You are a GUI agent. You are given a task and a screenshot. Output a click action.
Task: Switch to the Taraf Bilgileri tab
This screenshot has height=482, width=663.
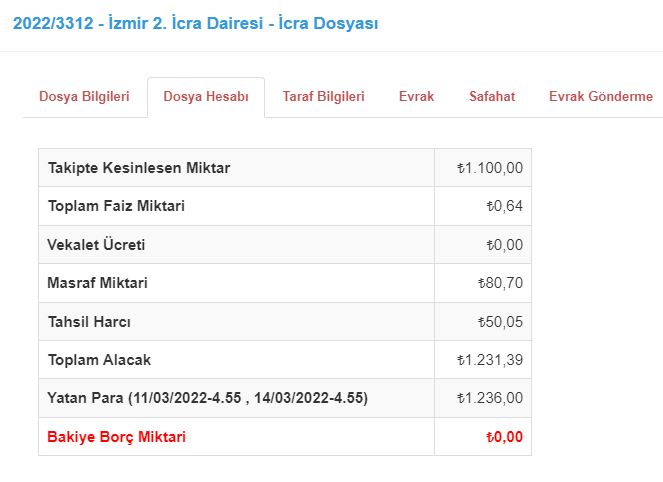[x=323, y=96]
